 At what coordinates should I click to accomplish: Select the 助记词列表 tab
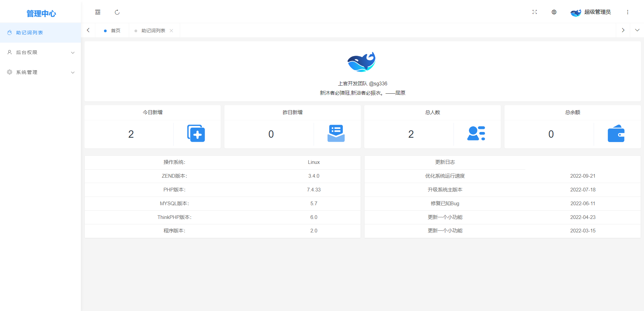point(154,30)
